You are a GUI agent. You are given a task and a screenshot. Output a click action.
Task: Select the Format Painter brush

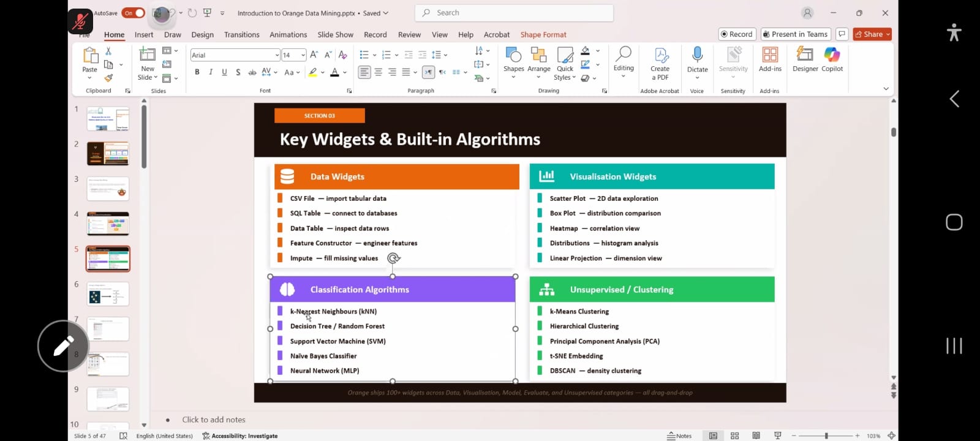click(x=108, y=78)
